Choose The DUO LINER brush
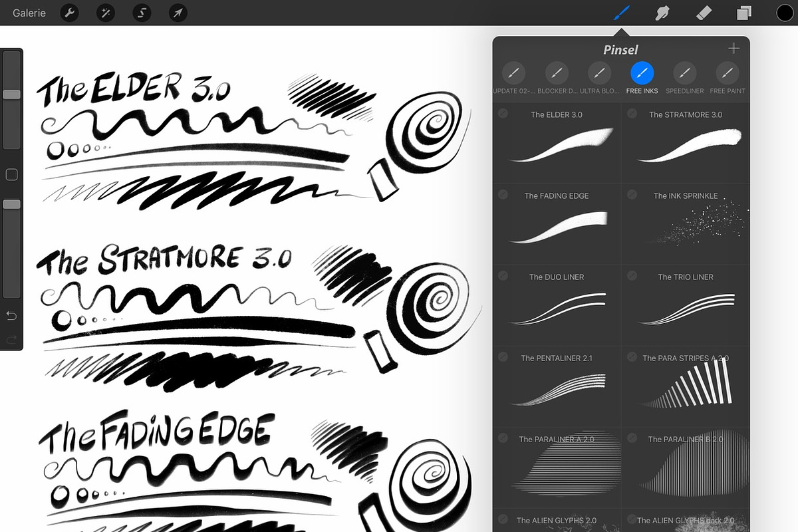Viewport: 798px width, 532px height. [557, 305]
